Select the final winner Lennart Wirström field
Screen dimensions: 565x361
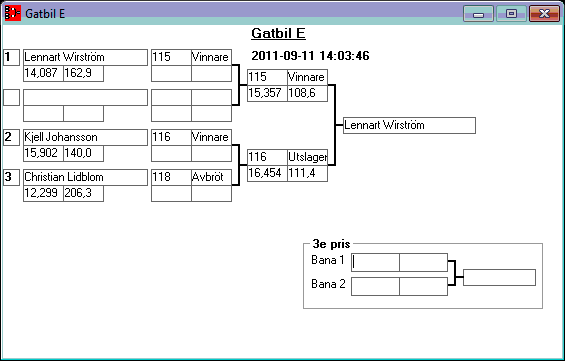point(409,125)
